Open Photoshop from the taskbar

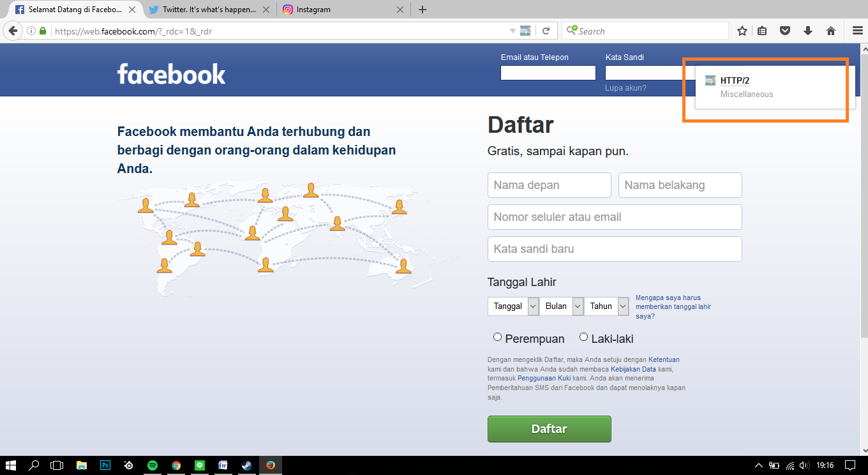click(105, 465)
